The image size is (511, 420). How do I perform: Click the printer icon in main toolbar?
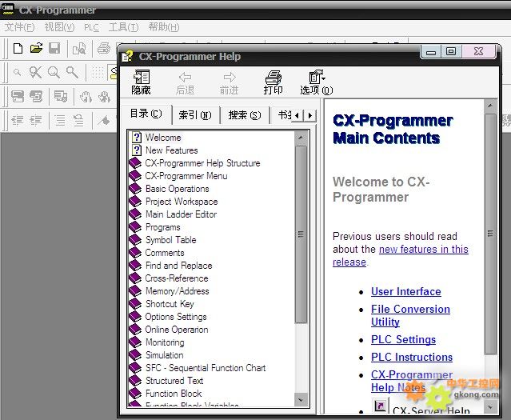[104, 48]
